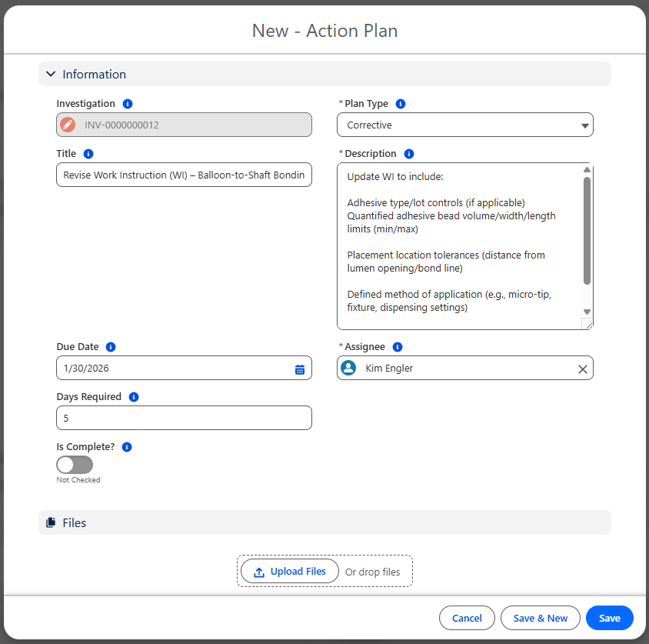Click the Is Complete info icon
Viewport: 649px width, 644px height.
pos(127,447)
